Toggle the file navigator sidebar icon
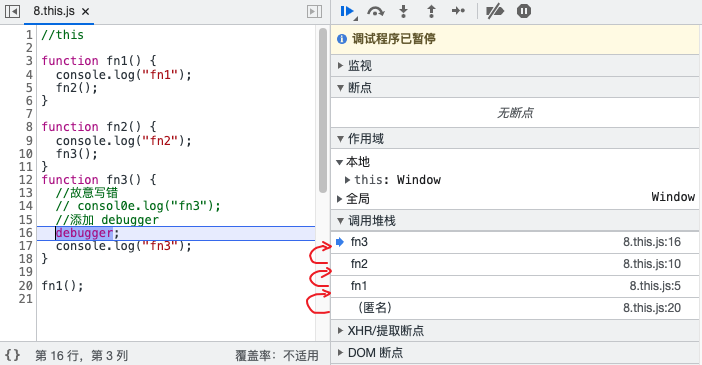Screen dimensions: 702x365 point(12,11)
